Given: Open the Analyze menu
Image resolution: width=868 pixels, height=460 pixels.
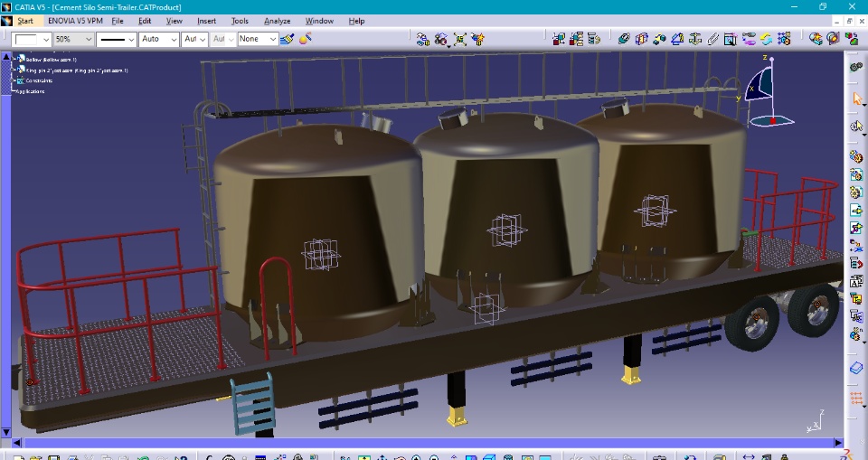Looking at the screenshot, I should click(277, 21).
